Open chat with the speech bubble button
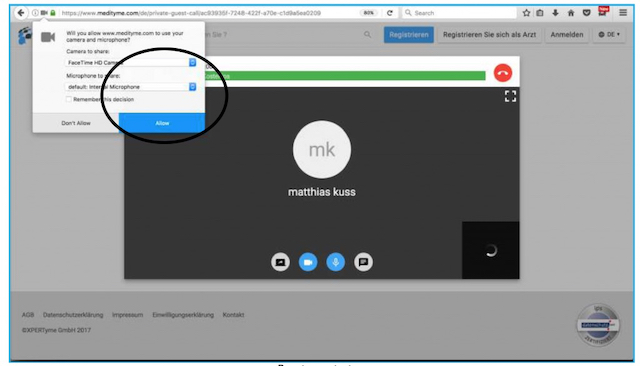The width and height of the screenshot is (640, 366). coord(363,262)
